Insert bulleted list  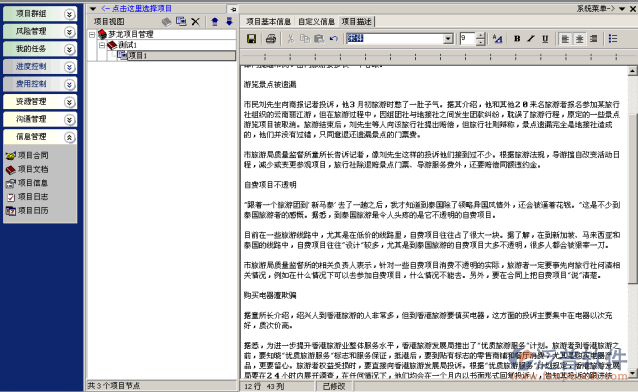coord(613,39)
